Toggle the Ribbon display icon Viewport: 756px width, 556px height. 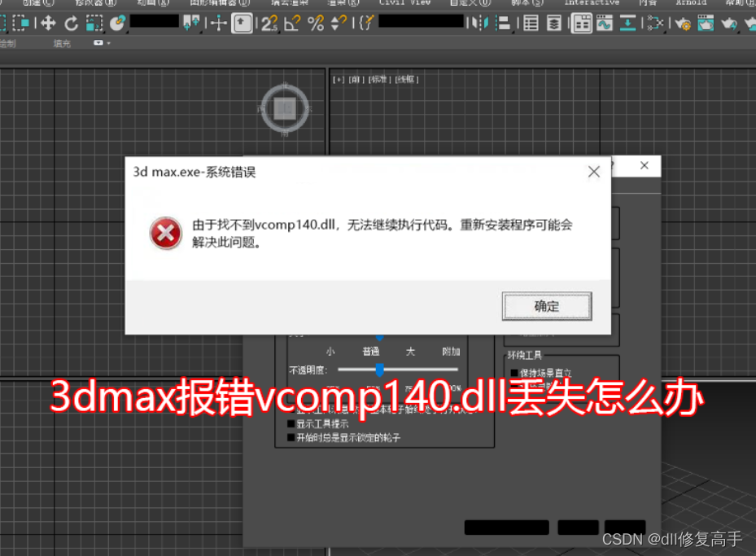point(582,23)
